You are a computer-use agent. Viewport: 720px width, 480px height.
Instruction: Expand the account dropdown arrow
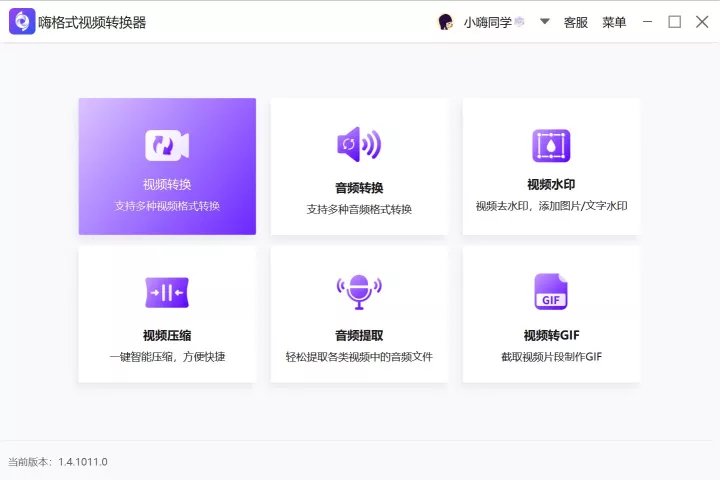[545, 21]
